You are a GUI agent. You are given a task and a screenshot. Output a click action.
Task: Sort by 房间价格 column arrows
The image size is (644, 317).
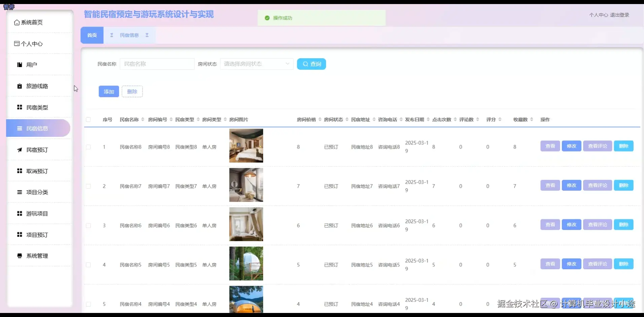click(320, 120)
